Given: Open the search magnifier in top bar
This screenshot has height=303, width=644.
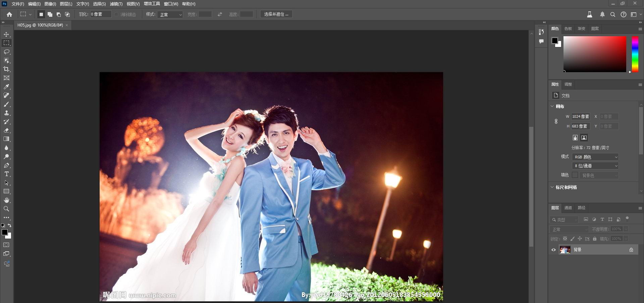Looking at the screenshot, I should click(x=612, y=14).
